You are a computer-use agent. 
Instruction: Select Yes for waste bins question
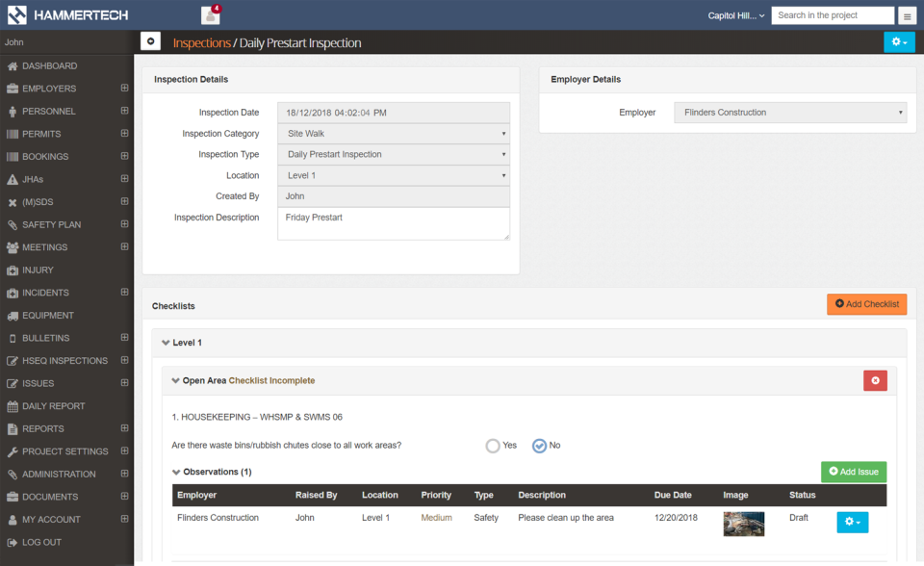click(x=493, y=446)
